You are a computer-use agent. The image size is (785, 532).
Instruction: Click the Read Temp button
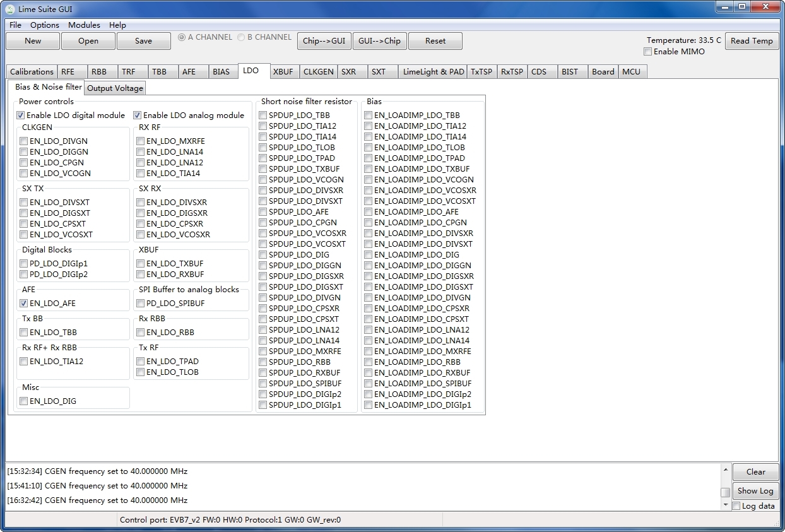[x=752, y=41]
